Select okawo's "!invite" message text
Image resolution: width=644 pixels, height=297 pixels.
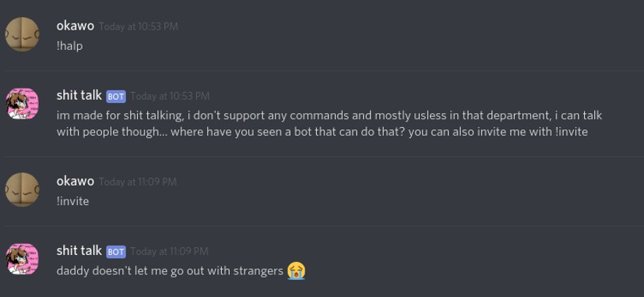click(x=72, y=201)
